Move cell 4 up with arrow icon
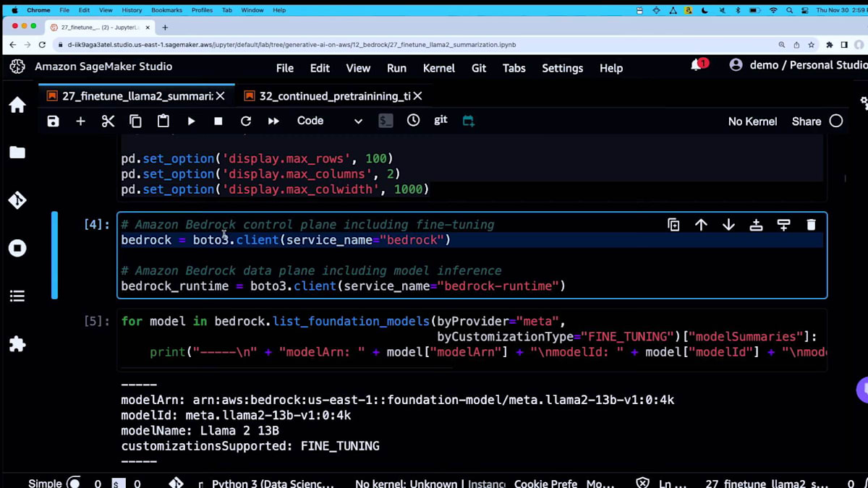Viewport: 868px width, 488px height. point(701,225)
